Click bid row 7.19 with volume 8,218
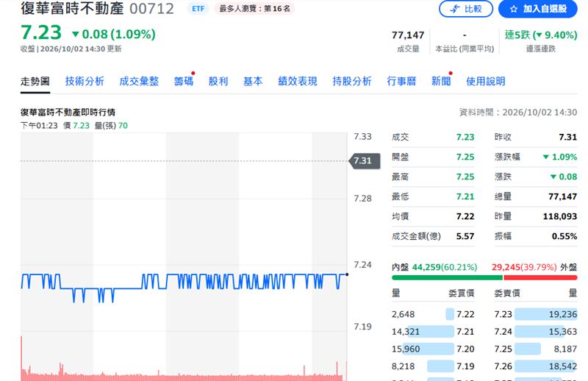Image resolution: width=588 pixels, height=381 pixels. tap(433, 366)
